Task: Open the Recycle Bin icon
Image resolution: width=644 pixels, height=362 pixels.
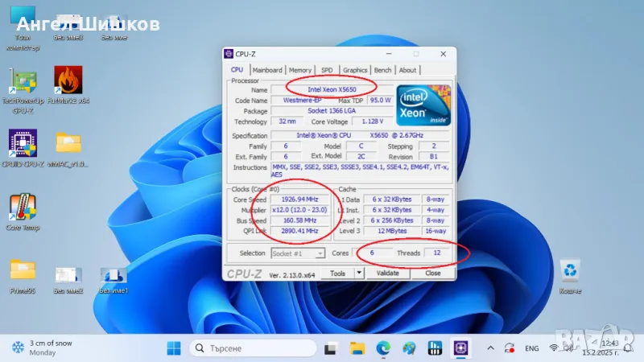Action: tap(570, 270)
